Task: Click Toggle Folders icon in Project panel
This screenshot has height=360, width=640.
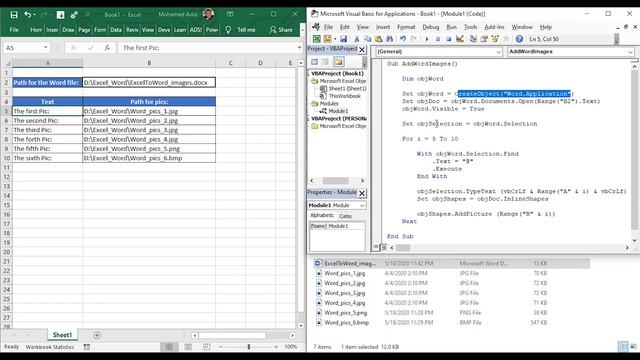Action: point(338,62)
